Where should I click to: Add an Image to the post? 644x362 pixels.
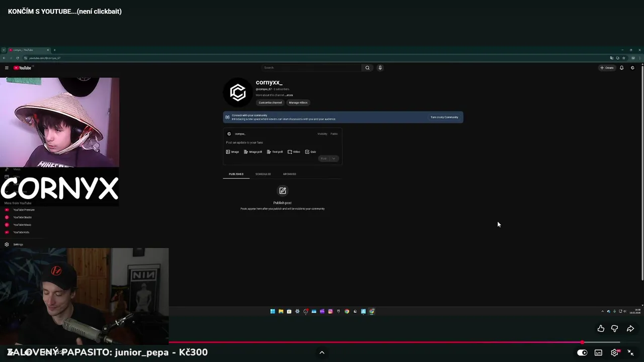click(x=232, y=152)
